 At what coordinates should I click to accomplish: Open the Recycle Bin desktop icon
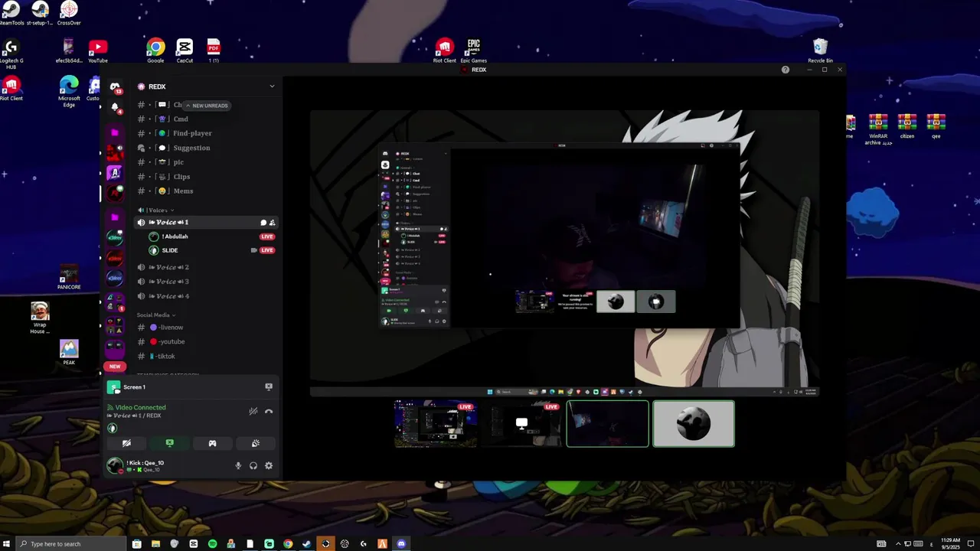pos(820,51)
